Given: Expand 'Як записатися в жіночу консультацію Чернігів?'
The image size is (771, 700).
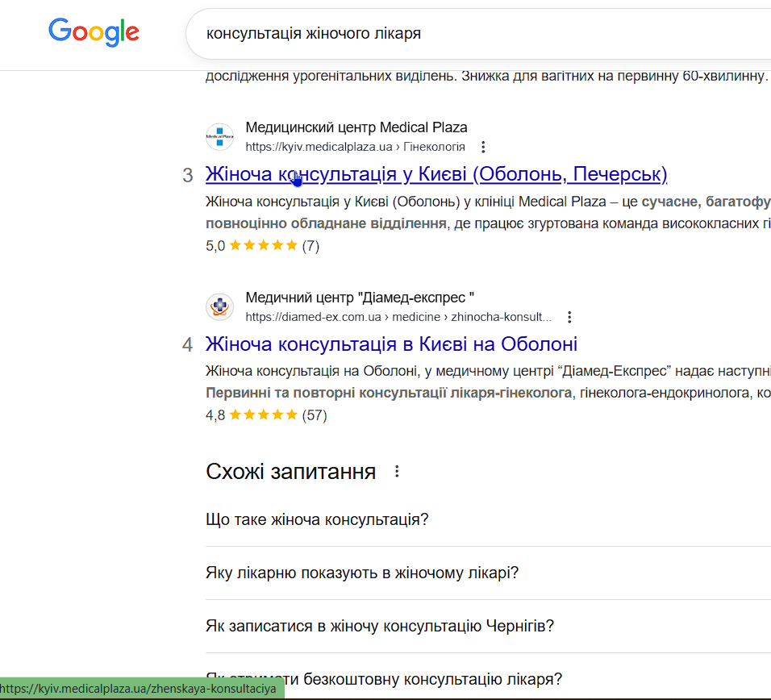Looking at the screenshot, I should [x=488, y=627].
